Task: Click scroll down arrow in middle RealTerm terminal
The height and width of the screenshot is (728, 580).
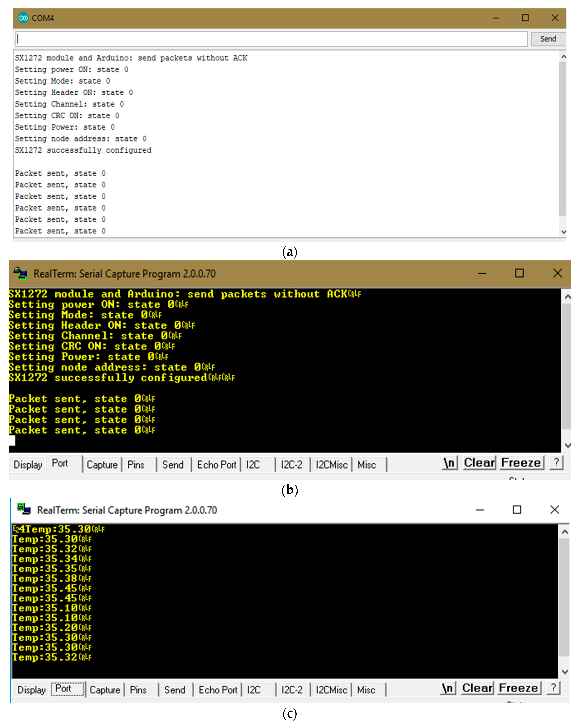Action: 568,445
